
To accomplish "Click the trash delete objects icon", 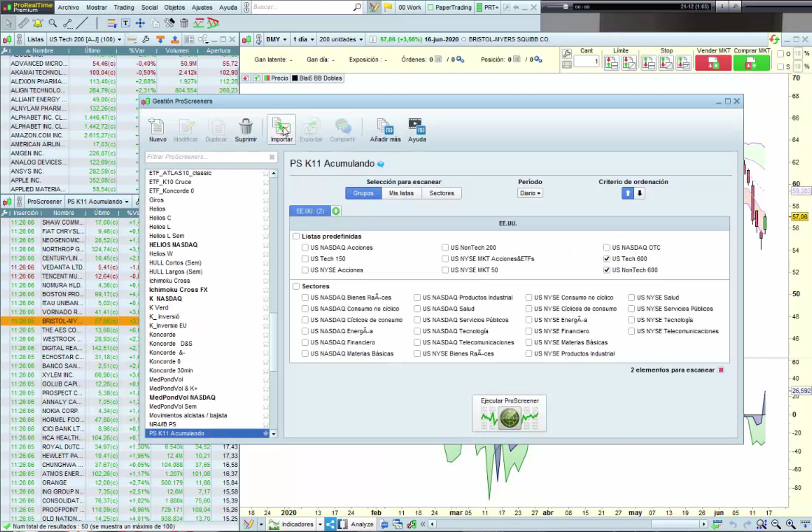I will [x=184, y=23].
